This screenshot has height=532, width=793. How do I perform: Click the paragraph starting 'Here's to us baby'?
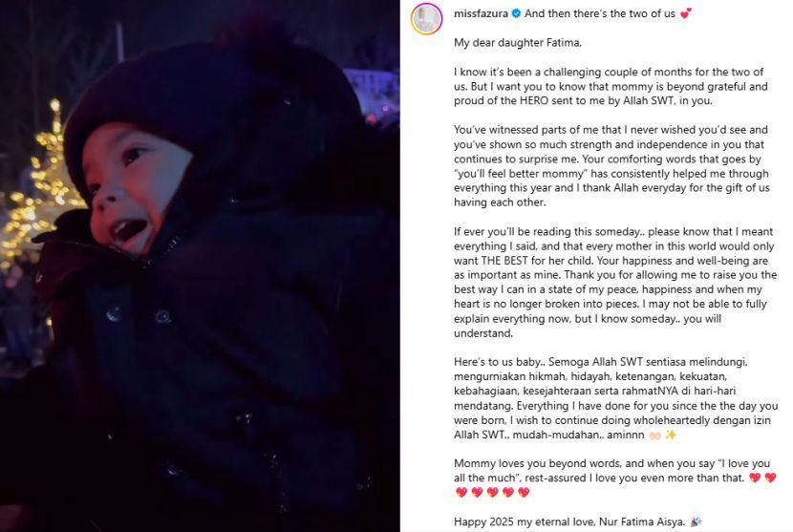point(615,398)
